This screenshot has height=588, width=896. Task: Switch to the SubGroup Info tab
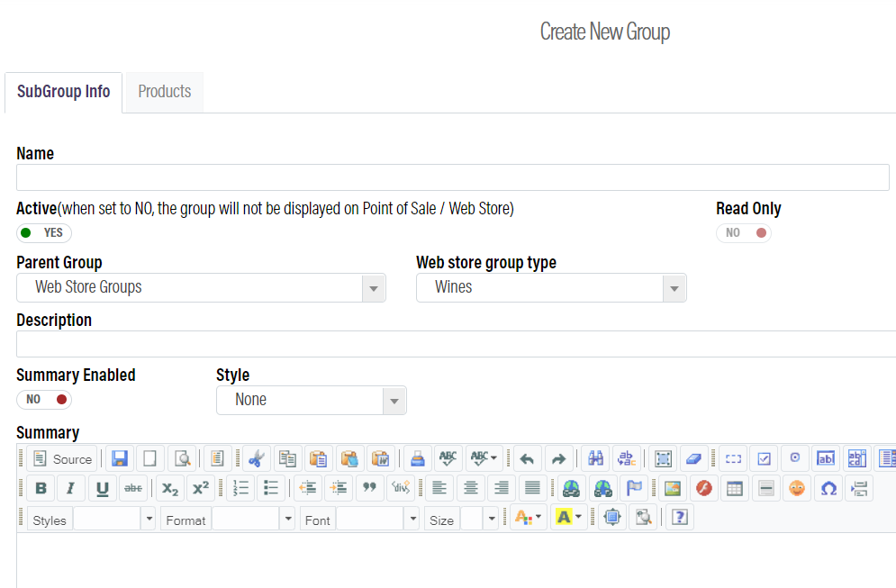click(63, 92)
